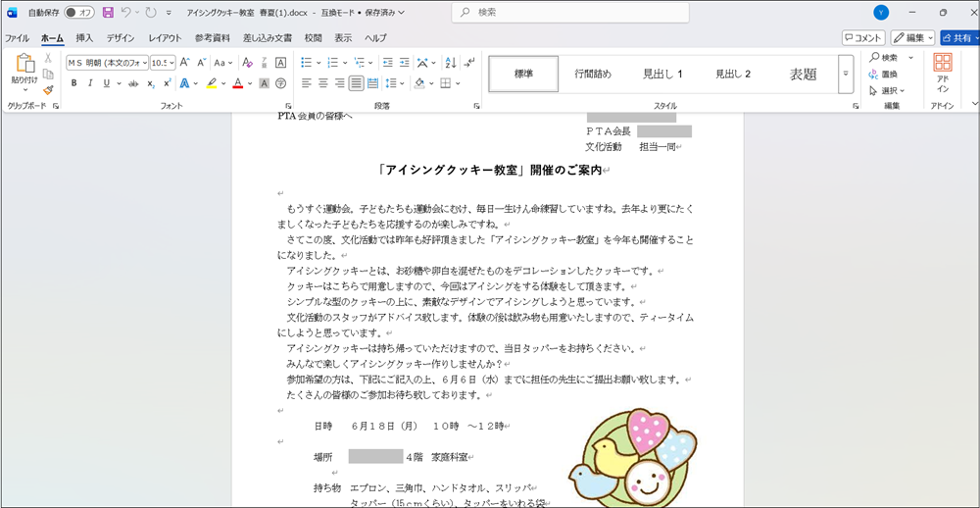Expand the multilevel list dropdown
980x508 pixels.
tap(370, 63)
